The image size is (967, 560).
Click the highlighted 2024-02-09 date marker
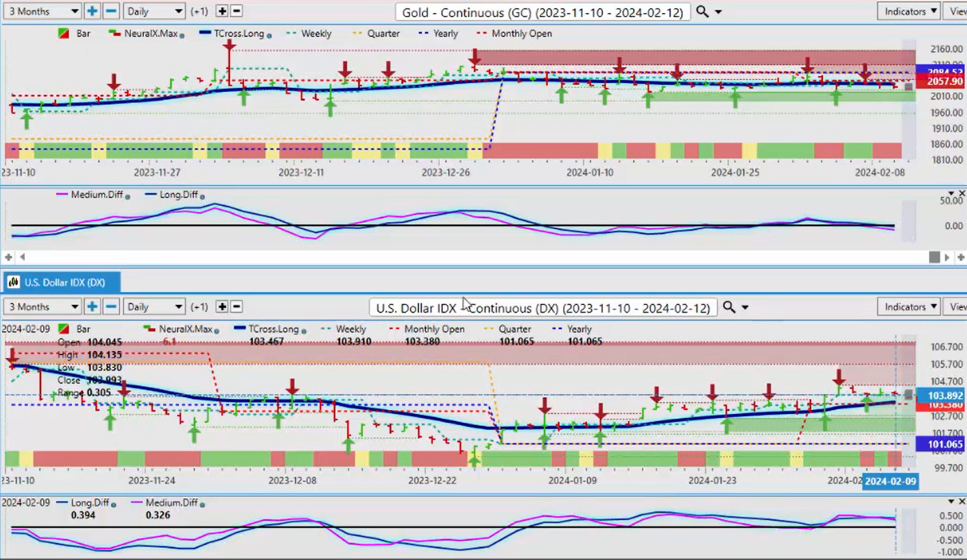click(x=890, y=480)
